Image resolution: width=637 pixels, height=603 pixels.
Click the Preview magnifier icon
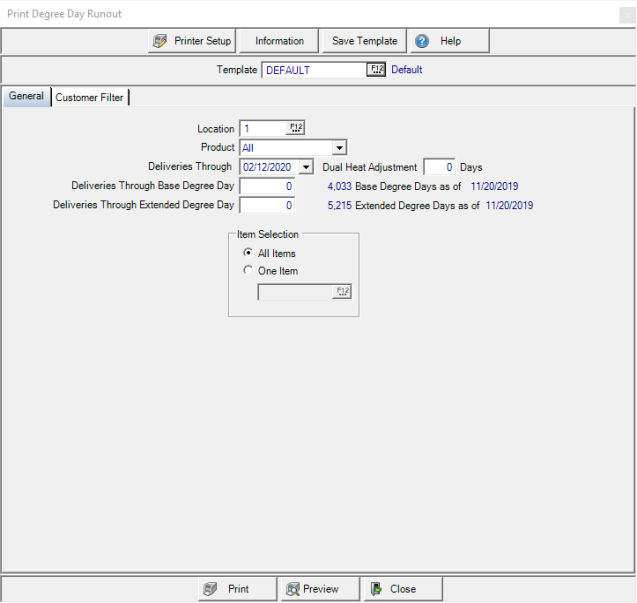(x=293, y=589)
